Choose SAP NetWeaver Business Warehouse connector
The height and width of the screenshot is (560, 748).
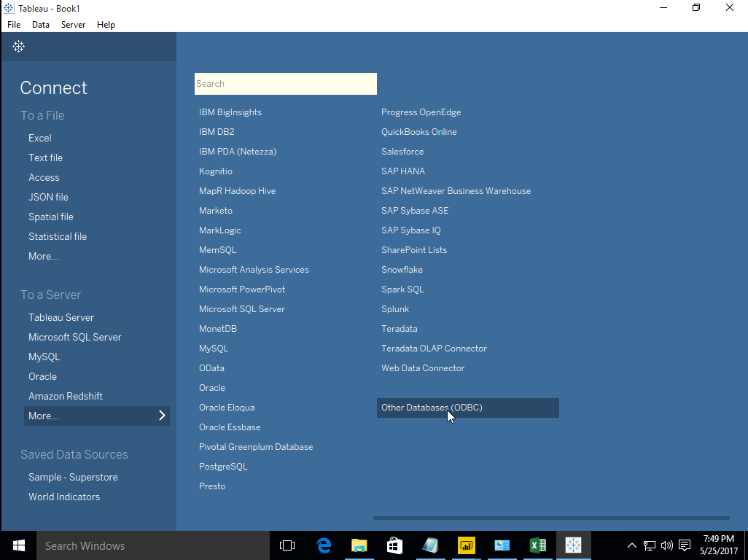coord(456,191)
